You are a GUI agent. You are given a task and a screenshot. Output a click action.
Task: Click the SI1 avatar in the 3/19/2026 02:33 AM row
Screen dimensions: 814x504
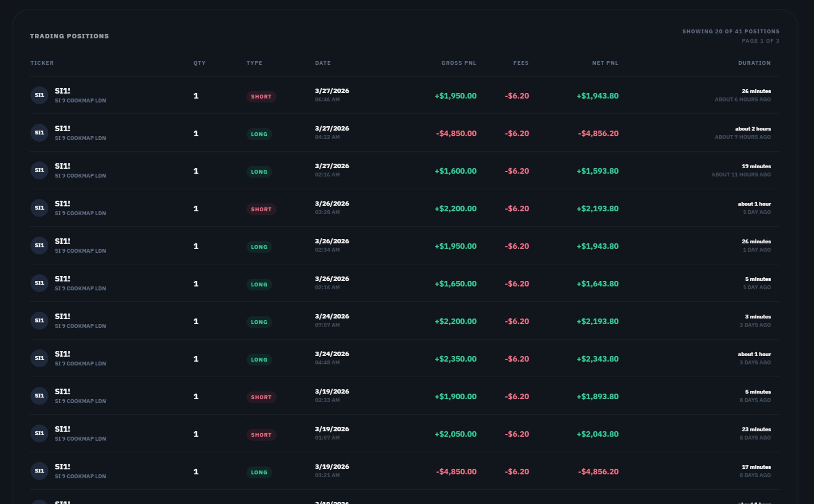pos(39,396)
